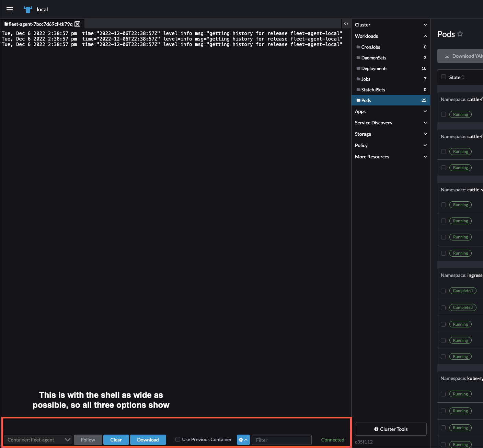Image resolution: width=483 pixels, height=448 pixels.
Task: Click the folder icon beside Deployments
Action: click(358, 68)
